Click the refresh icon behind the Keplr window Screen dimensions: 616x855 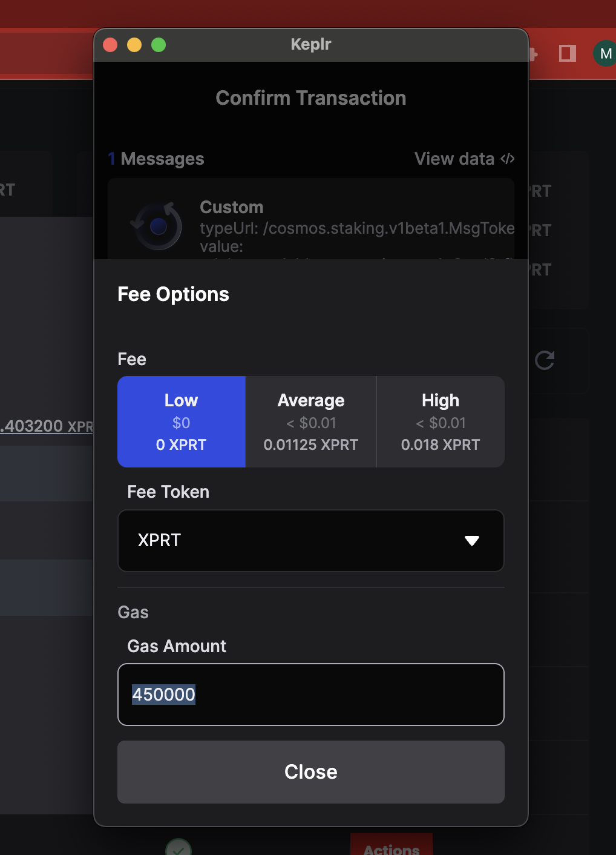pyautogui.click(x=545, y=360)
